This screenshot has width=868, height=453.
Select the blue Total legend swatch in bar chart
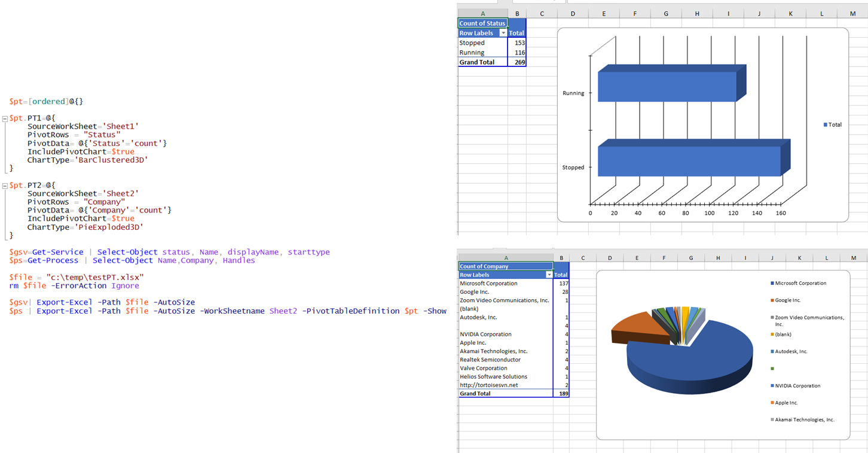point(826,124)
